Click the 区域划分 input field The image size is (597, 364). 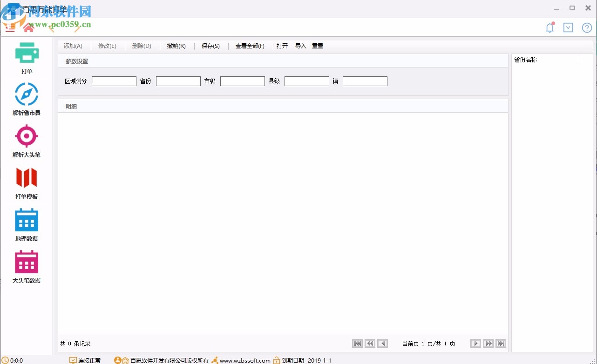[114, 81]
